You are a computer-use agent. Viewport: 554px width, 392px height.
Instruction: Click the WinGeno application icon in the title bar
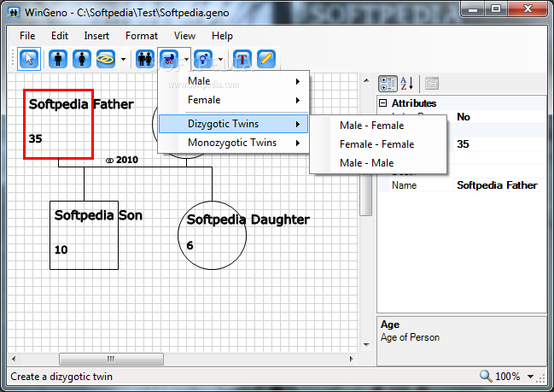15,13
